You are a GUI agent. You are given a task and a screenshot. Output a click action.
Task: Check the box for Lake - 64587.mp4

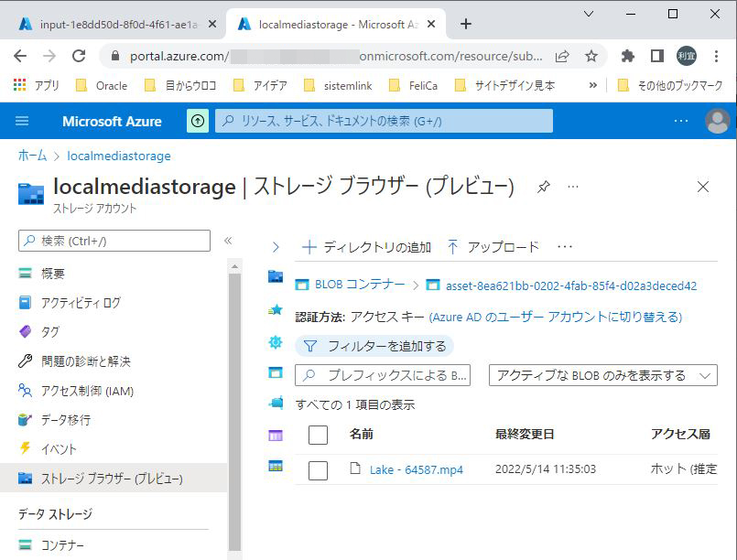pos(318,470)
